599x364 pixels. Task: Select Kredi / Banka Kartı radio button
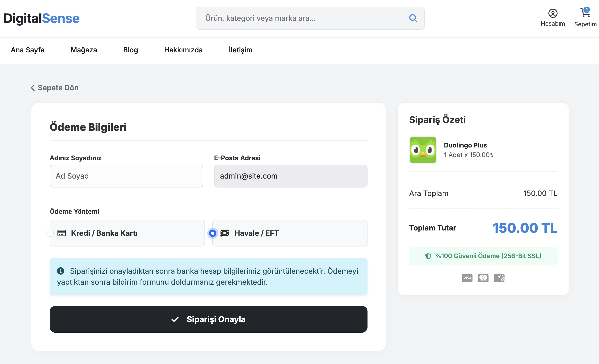50,233
